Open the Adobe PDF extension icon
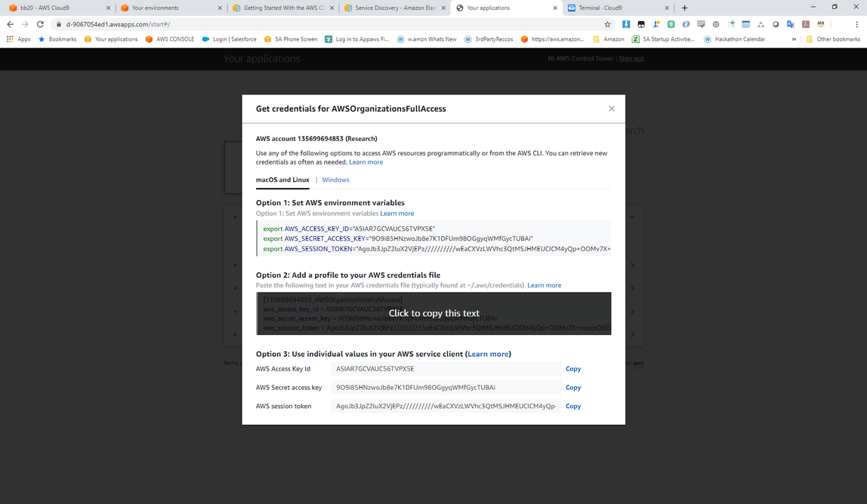 click(806, 24)
